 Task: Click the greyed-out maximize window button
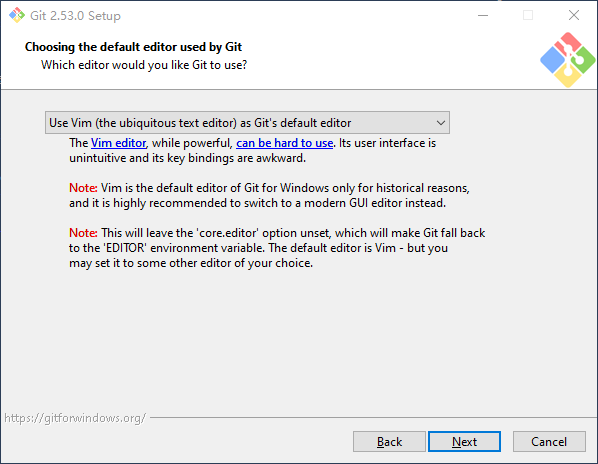(x=528, y=15)
